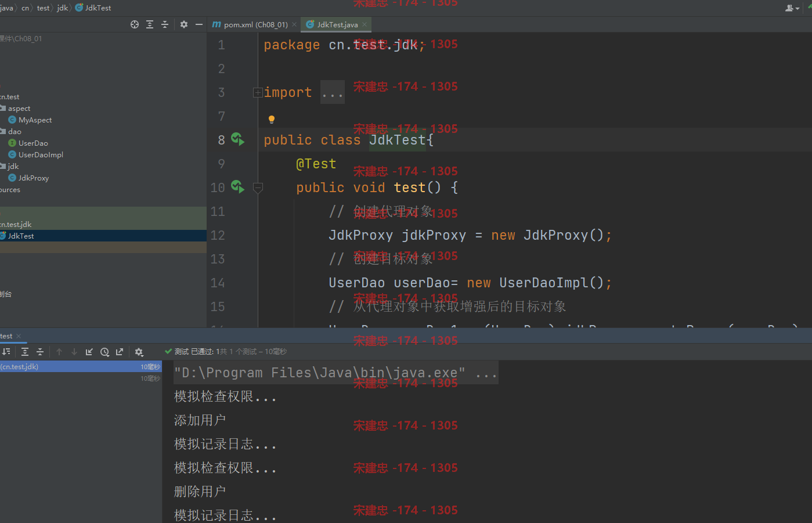Open the user account icon menu
Image resolution: width=812 pixels, height=523 pixels.
coord(792,8)
